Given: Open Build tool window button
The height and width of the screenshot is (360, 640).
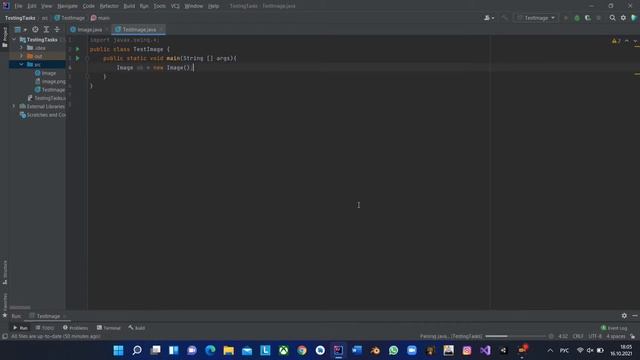Looking at the screenshot, I should [x=137, y=328].
